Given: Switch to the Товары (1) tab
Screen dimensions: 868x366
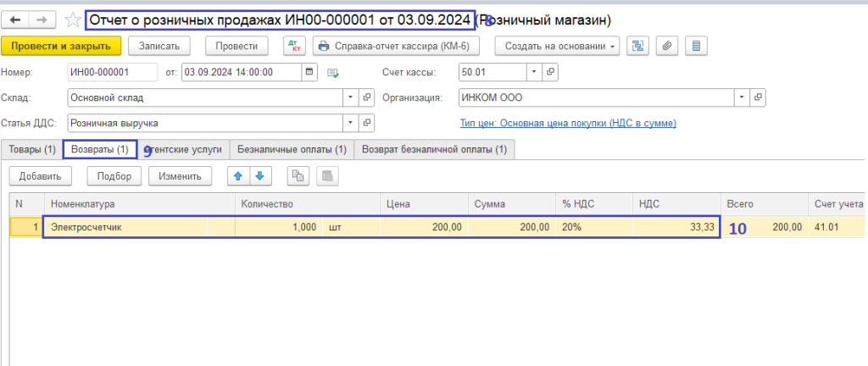Looking at the screenshot, I should click(x=32, y=149).
